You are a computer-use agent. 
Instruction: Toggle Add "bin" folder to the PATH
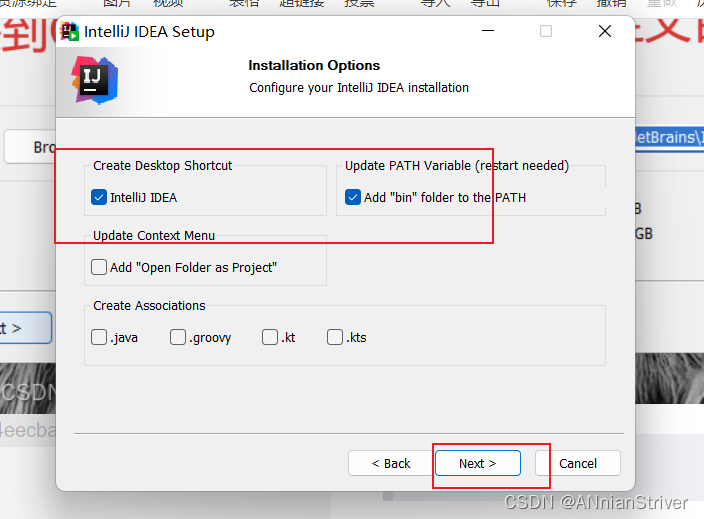tap(353, 197)
